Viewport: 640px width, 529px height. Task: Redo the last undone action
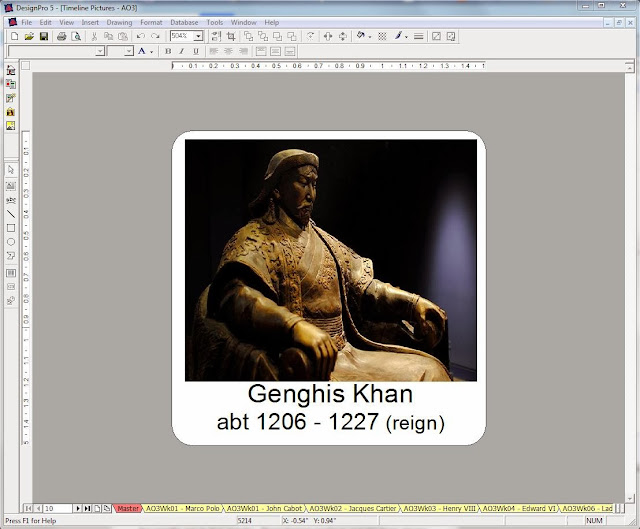[x=155, y=36]
